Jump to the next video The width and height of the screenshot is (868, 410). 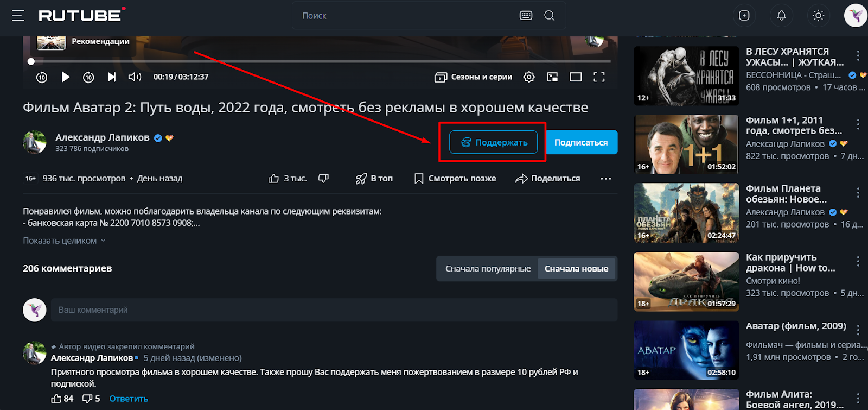tap(112, 77)
